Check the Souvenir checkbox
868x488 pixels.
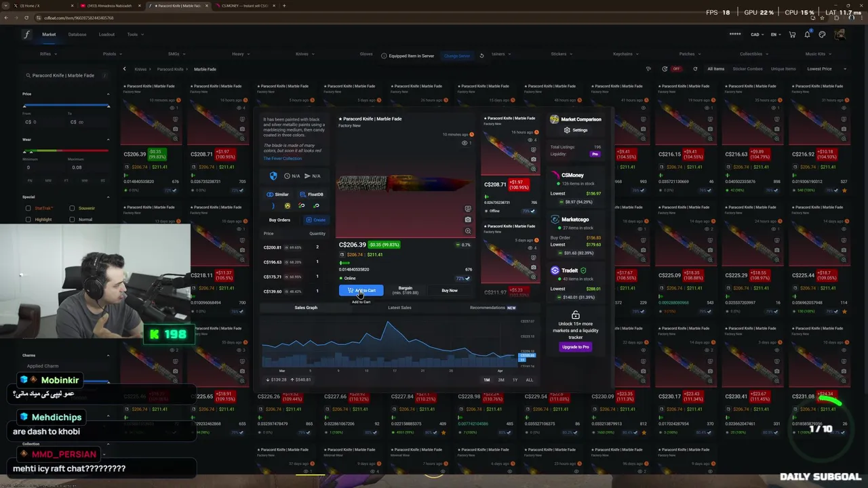click(72, 208)
